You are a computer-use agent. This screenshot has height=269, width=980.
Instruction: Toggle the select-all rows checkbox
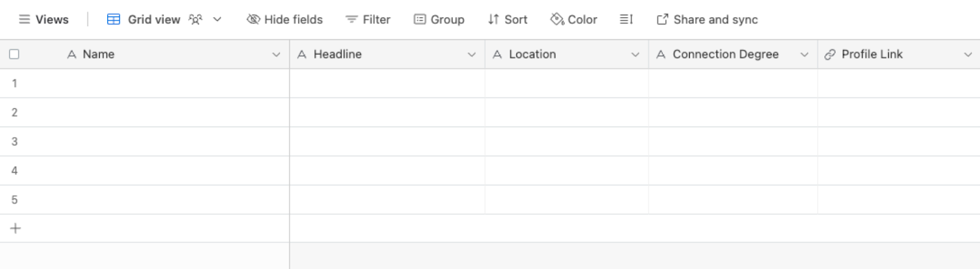14,55
